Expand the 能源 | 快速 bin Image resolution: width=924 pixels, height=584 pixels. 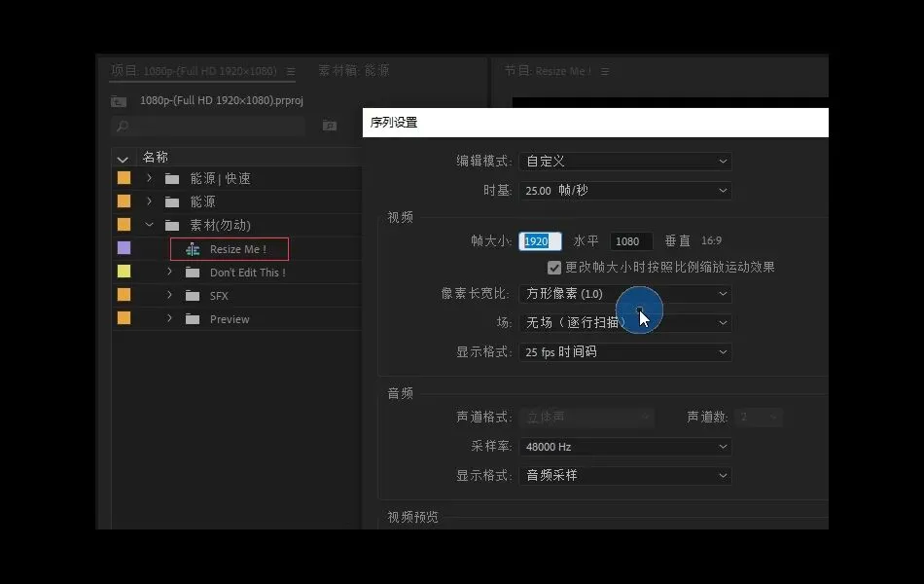[149, 178]
